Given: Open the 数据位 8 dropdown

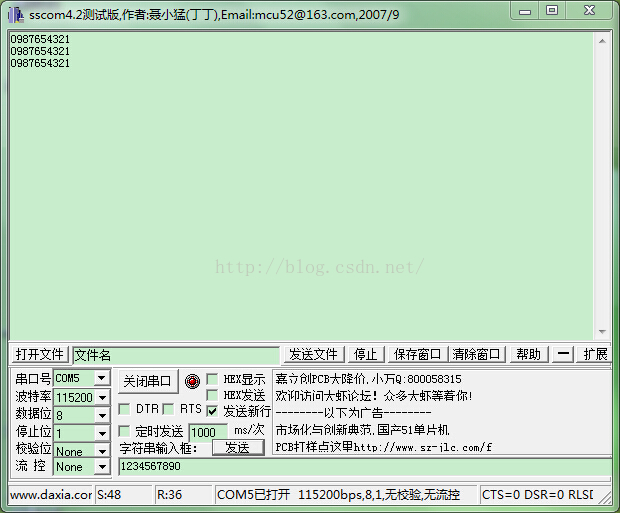Looking at the screenshot, I should click(x=102, y=415).
